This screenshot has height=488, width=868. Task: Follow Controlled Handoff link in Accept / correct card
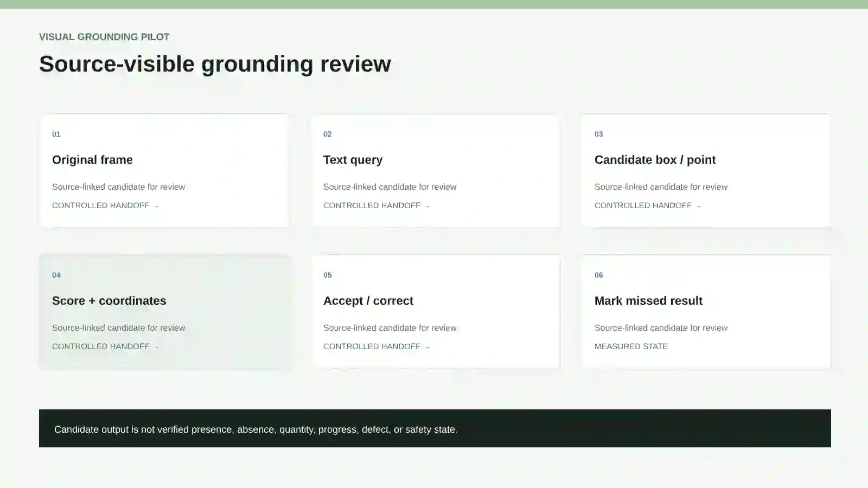[376, 346]
